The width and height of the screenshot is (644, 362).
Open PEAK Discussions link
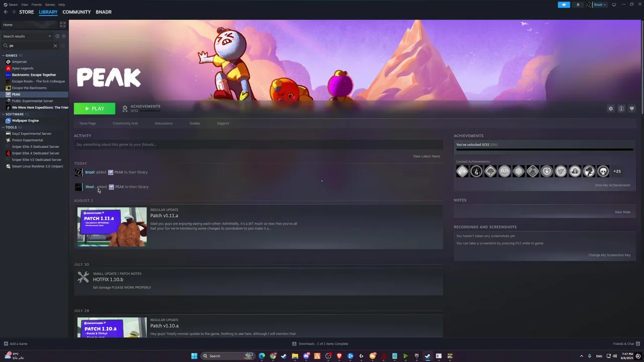point(164,123)
